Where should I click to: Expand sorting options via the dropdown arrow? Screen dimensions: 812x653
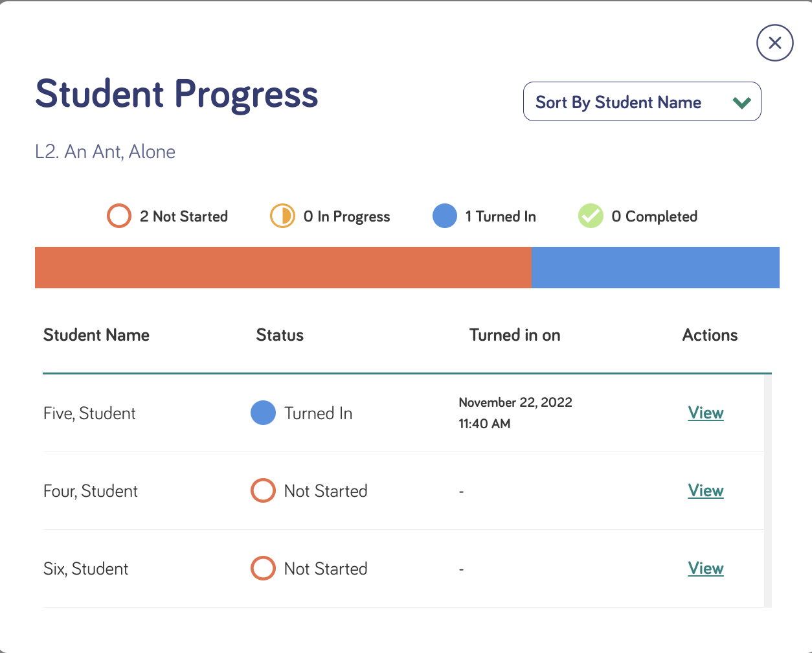pyautogui.click(x=742, y=102)
